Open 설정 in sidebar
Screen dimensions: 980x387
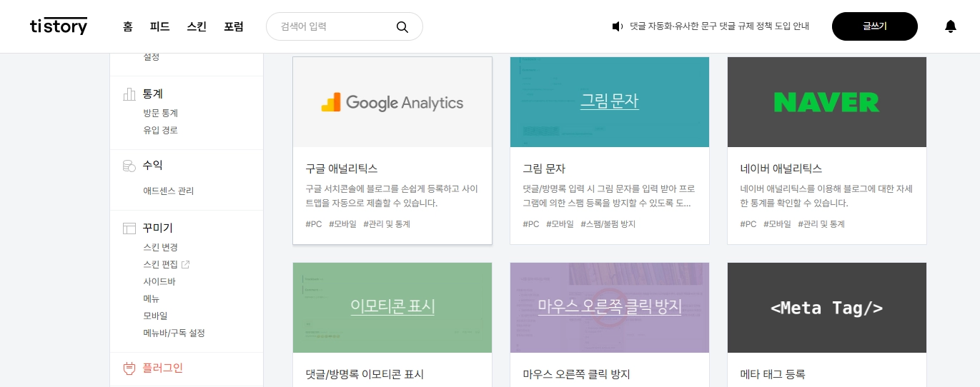151,57
